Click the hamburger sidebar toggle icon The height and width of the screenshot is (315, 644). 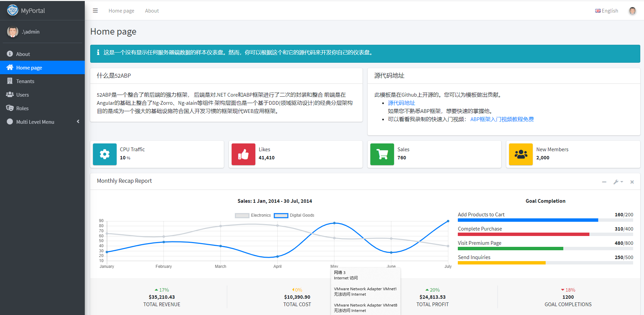coord(95,11)
